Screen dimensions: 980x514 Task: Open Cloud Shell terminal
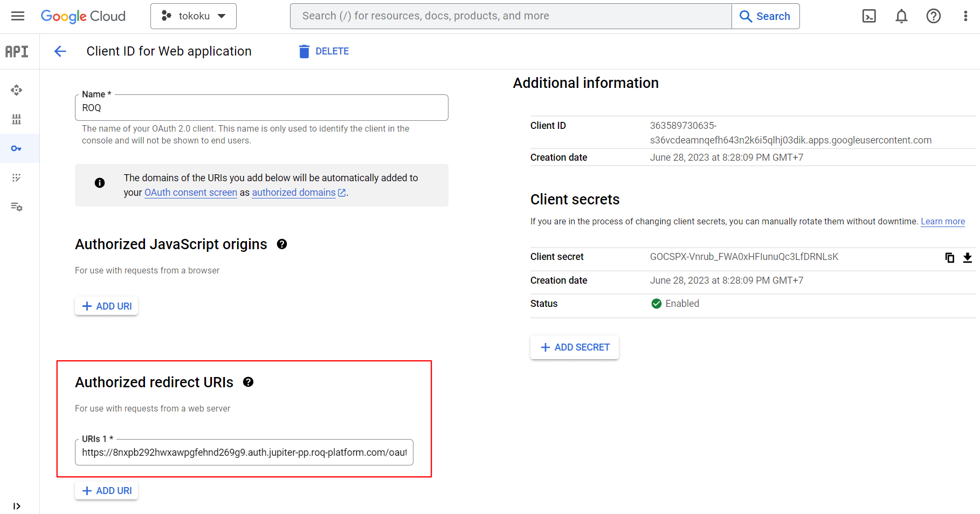[869, 16]
